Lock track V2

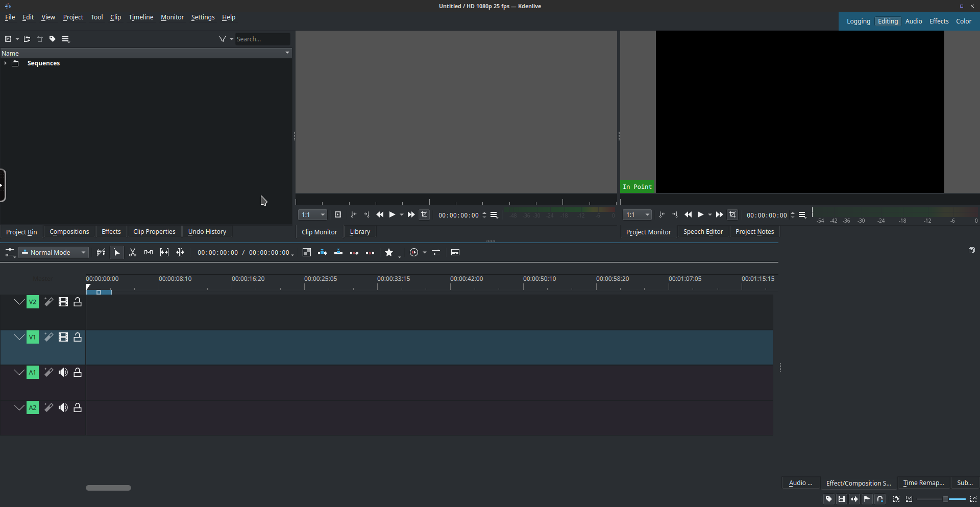78,302
